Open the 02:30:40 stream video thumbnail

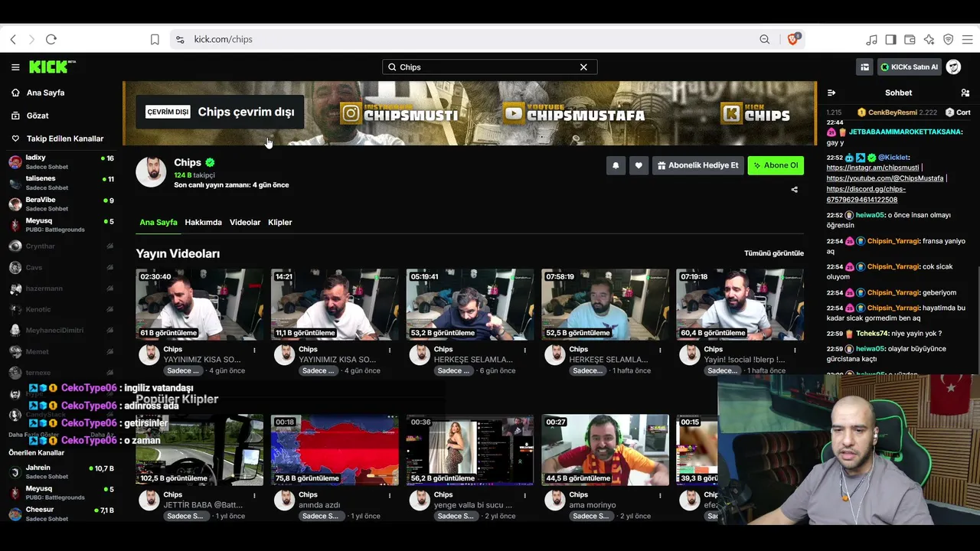point(200,304)
